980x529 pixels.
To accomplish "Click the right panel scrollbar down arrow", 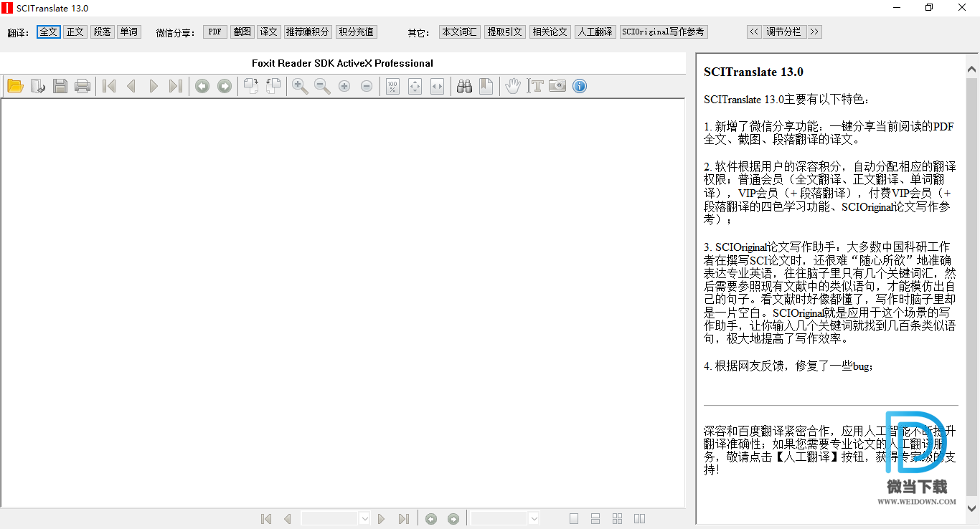I will [972, 507].
